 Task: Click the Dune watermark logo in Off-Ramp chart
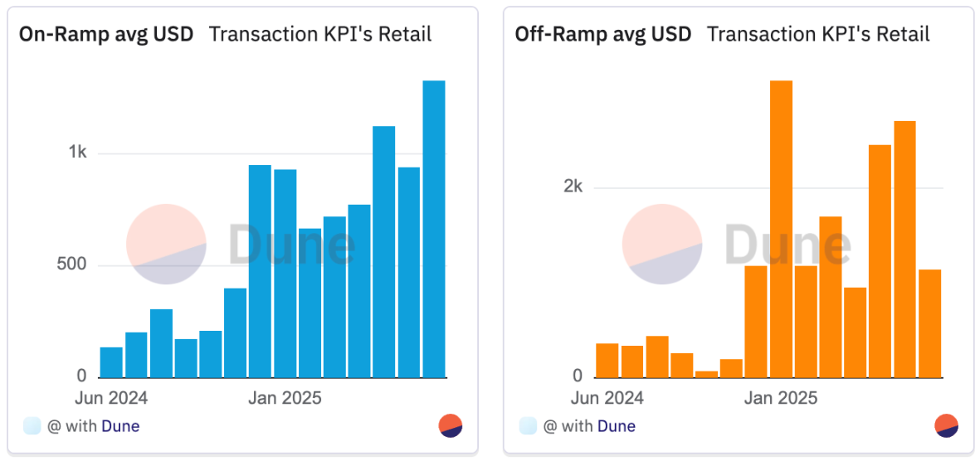pyautogui.click(x=662, y=244)
